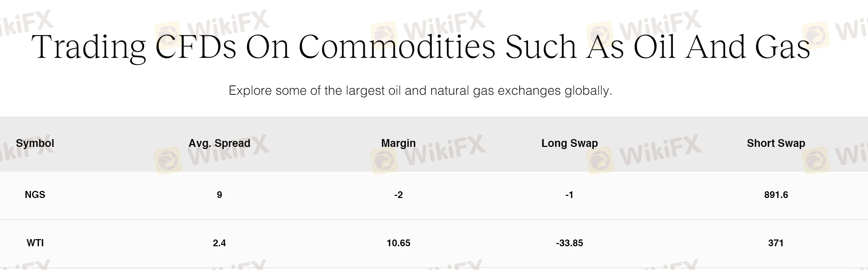Click WTI margin value 10.65
868x270 pixels.
click(398, 243)
